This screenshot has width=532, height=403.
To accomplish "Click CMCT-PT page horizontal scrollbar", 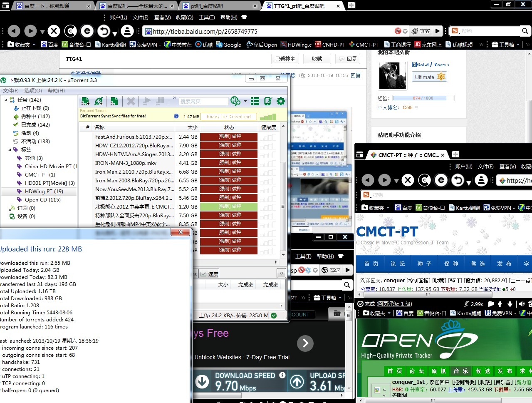I will [x=428, y=294].
